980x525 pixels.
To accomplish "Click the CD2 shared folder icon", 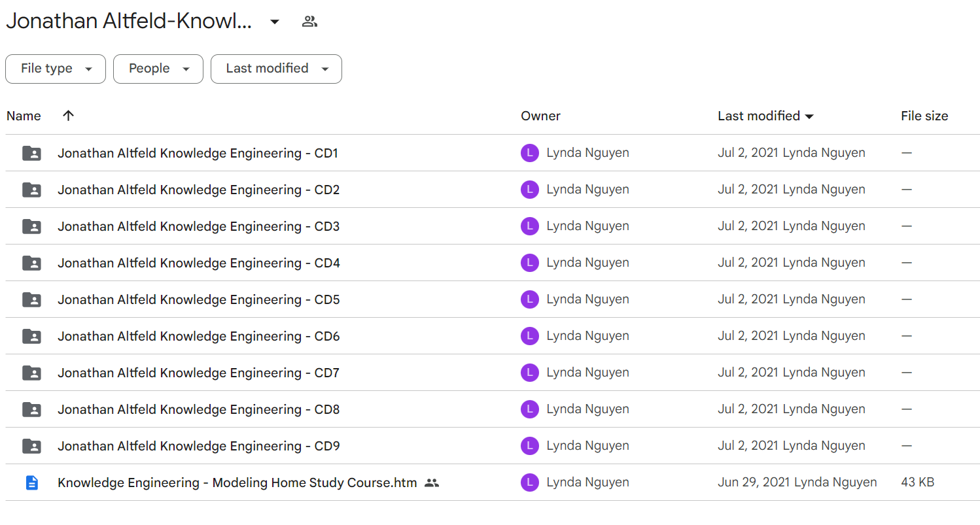I will click(x=31, y=190).
